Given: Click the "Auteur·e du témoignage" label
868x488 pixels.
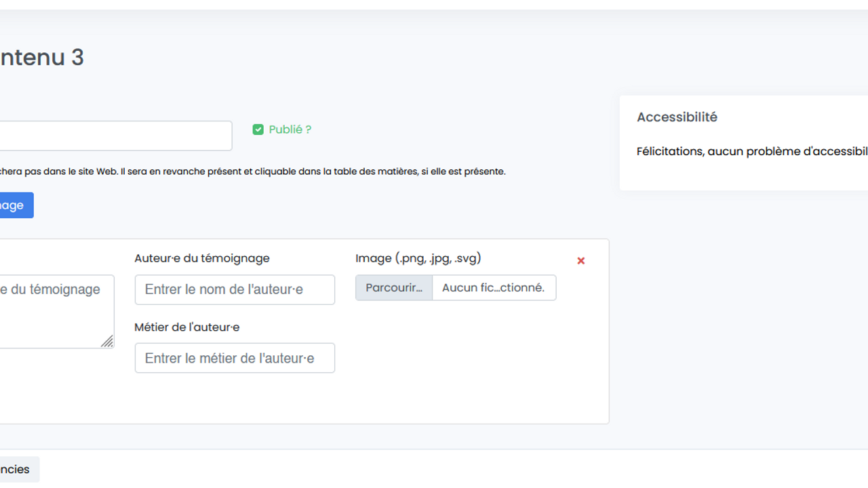Looking at the screenshot, I should click(202, 258).
